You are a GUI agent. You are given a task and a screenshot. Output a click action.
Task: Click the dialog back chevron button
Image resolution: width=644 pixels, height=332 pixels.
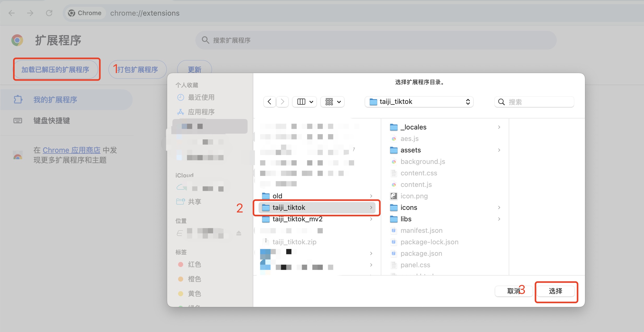point(270,102)
